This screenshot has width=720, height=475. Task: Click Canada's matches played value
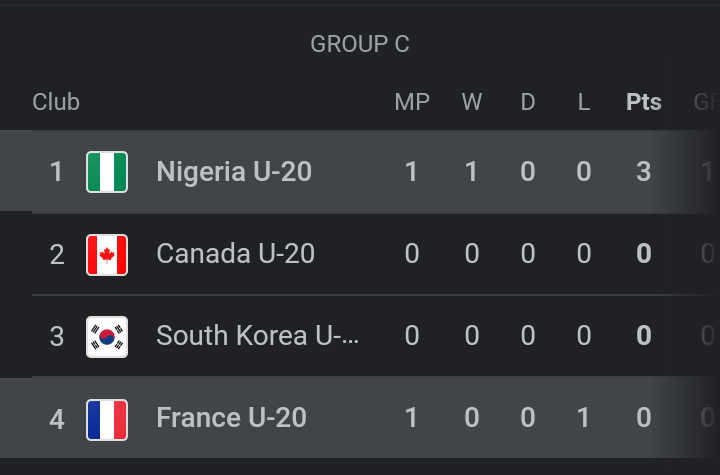click(x=412, y=254)
